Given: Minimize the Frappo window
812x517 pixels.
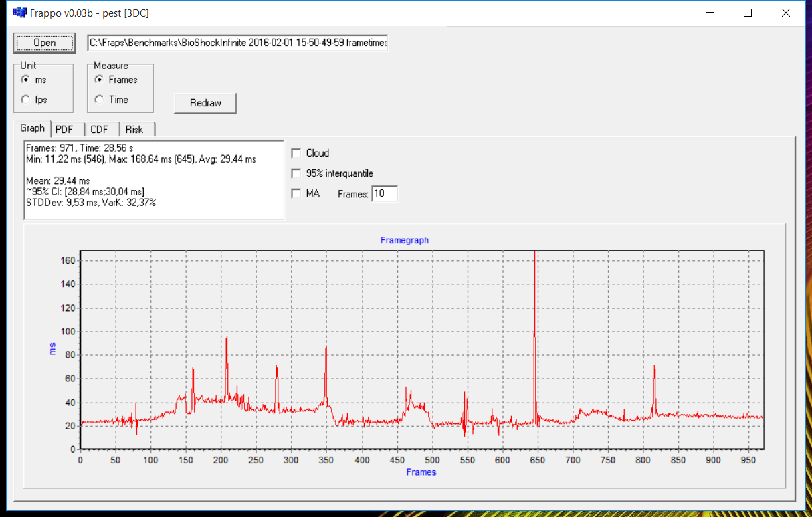Looking at the screenshot, I should click(711, 13).
